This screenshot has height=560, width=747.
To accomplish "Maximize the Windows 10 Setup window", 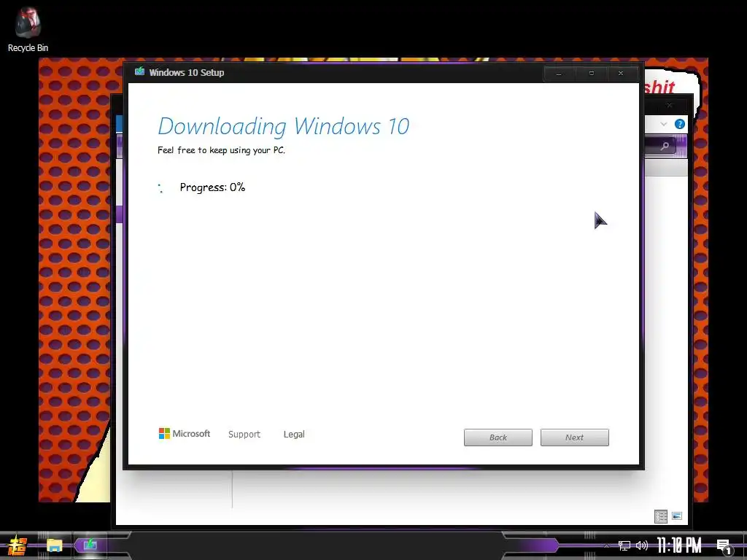I will tap(591, 74).
